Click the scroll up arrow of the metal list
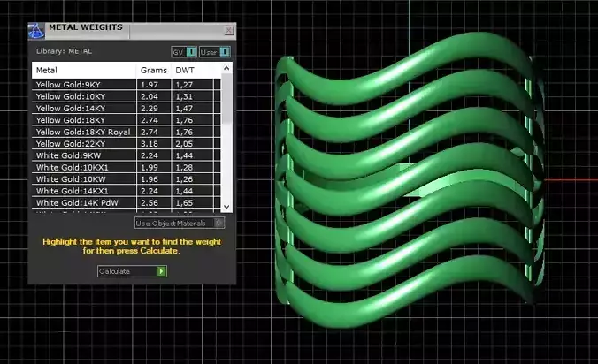598x364 pixels. point(226,68)
